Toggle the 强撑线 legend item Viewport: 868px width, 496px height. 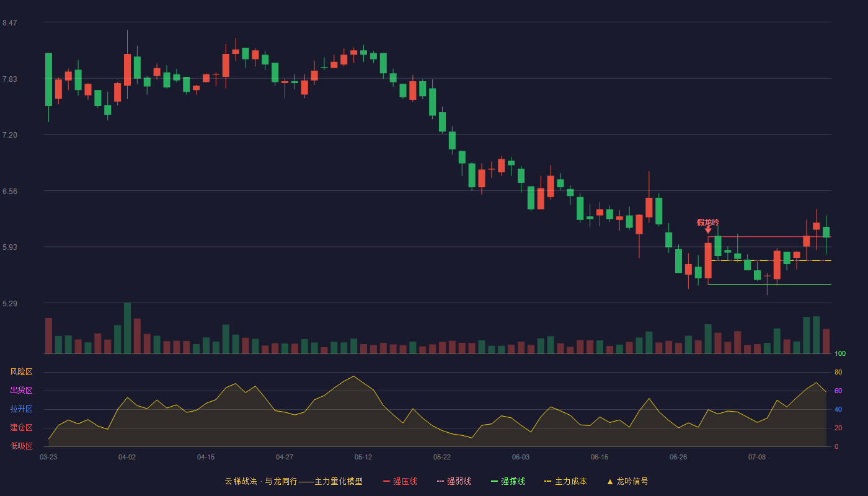[508, 481]
